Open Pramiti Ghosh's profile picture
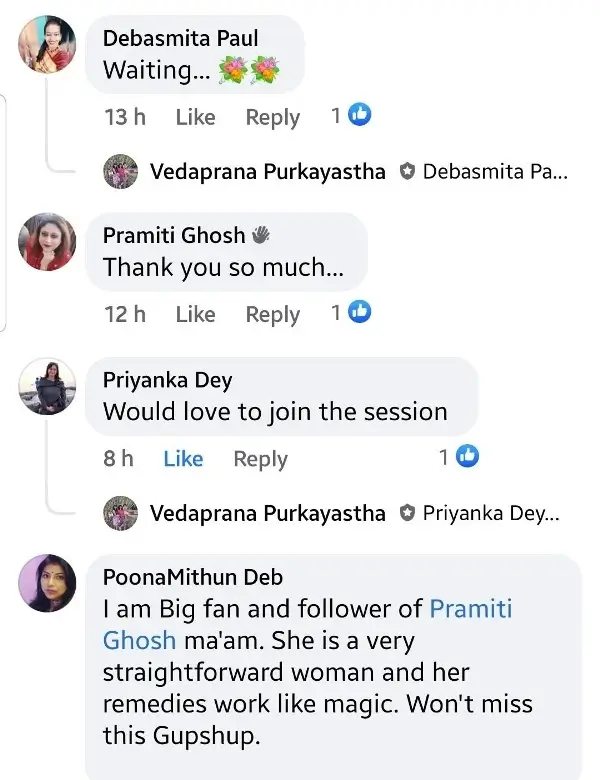600x780 pixels. [x=48, y=242]
